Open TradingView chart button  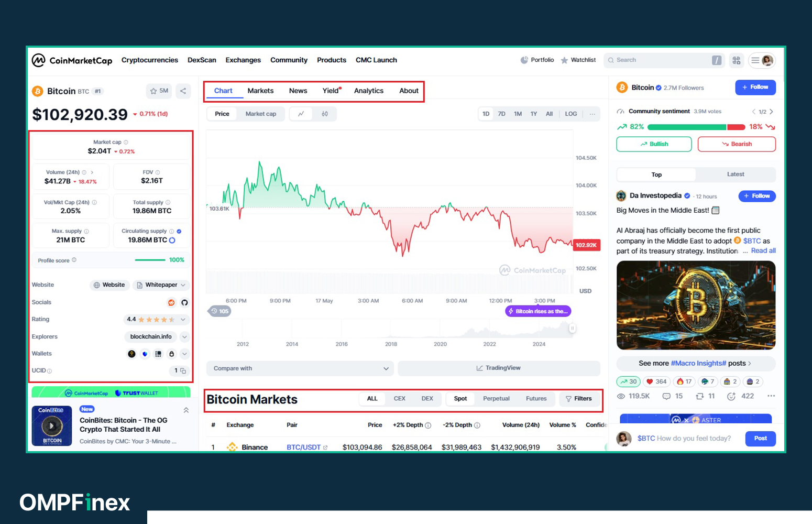click(x=499, y=368)
